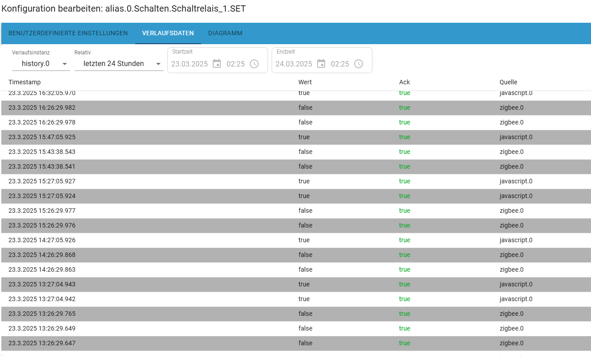Open the Startzeit clock time picker icon
Image resolution: width=591 pixels, height=364 pixels.
[x=254, y=64]
